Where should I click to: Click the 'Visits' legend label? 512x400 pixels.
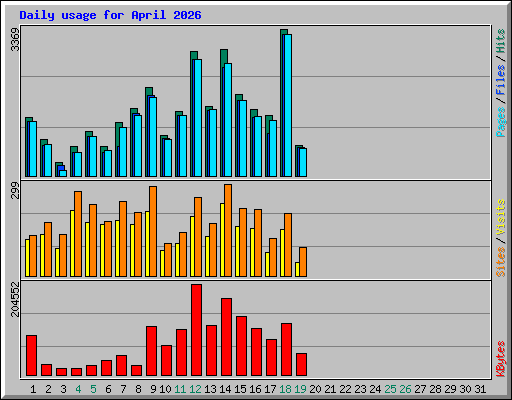pyautogui.click(x=501, y=218)
